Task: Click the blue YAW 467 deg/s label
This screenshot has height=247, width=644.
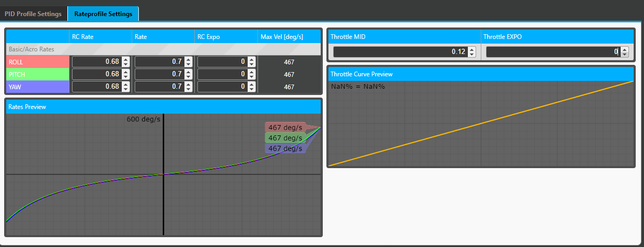Action: (285, 148)
